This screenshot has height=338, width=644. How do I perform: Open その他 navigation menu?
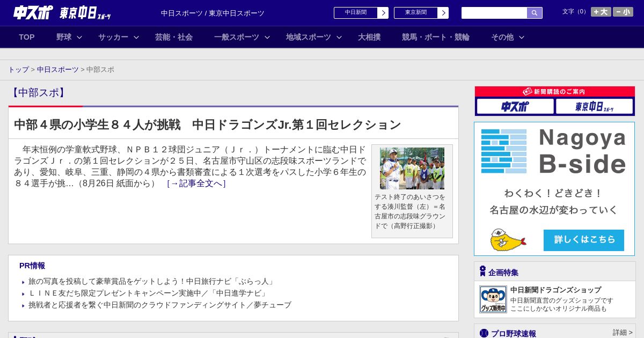(x=502, y=37)
